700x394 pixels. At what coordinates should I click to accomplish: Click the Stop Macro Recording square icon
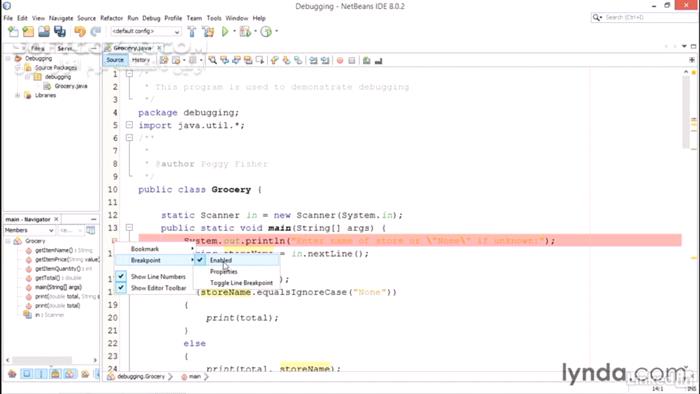352,60
